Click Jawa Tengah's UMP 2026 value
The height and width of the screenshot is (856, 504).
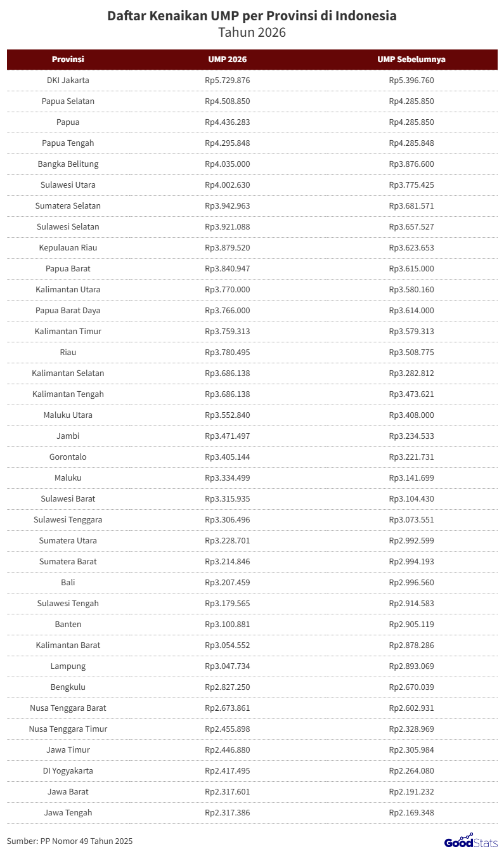(227, 813)
